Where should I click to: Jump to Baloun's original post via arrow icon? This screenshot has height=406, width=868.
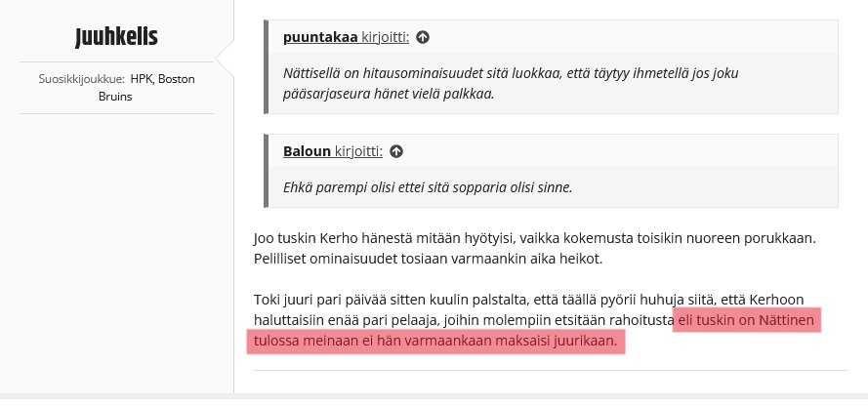tap(396, 151)
